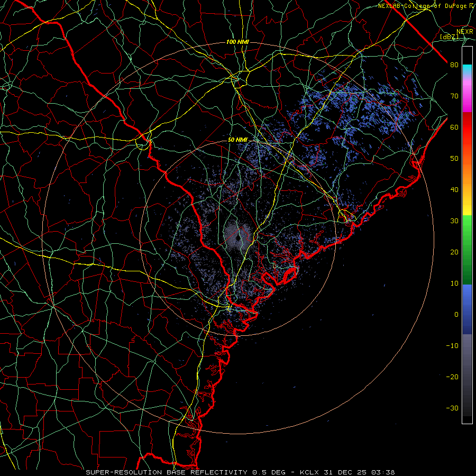Viewport: 476px width, 476px height.
Task: Click the 30 value on the dBZ scale
Action: coord(454,221)
